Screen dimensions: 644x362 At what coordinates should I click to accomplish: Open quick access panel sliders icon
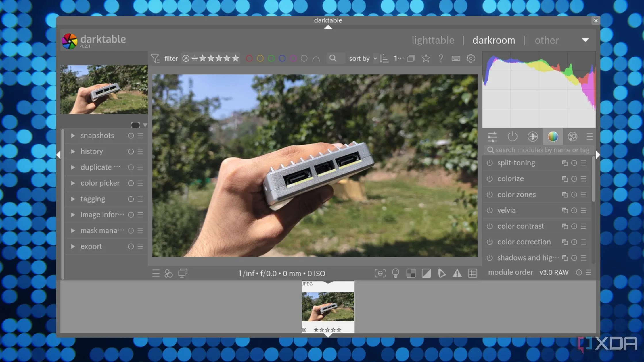492,137
